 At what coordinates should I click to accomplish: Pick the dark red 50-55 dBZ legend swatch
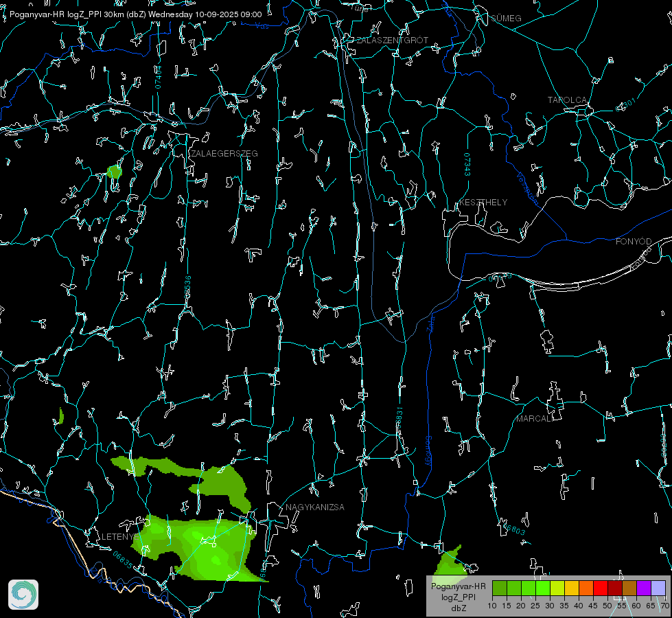(x=615, y=588)
